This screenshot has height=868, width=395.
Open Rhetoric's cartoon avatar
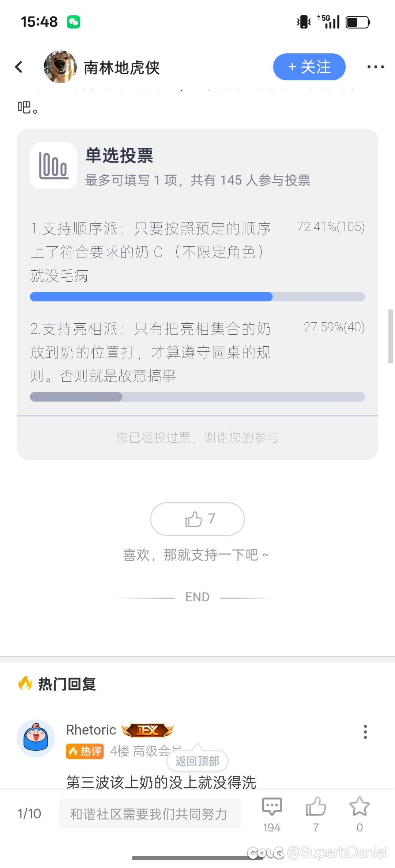tap(36, 738)
